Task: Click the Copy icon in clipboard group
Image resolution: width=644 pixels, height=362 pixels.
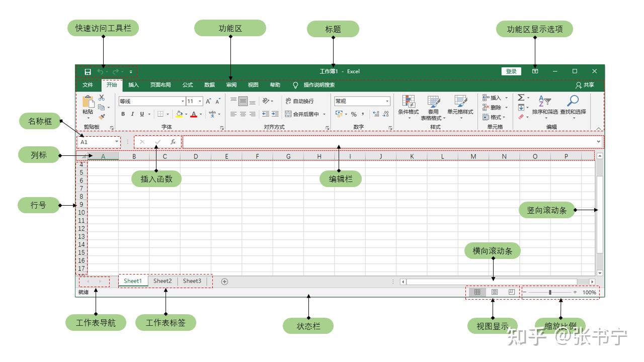Action: tap(102, 107)
